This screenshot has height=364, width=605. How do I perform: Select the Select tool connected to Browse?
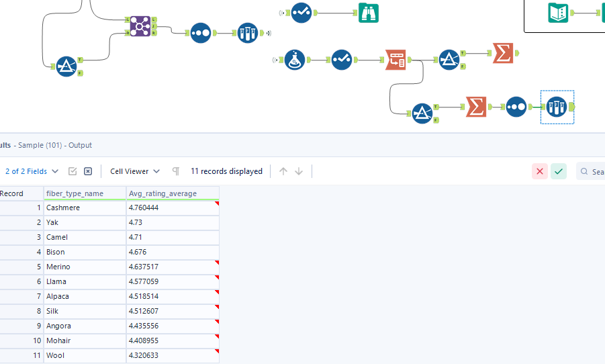click(x=301, y=13)
